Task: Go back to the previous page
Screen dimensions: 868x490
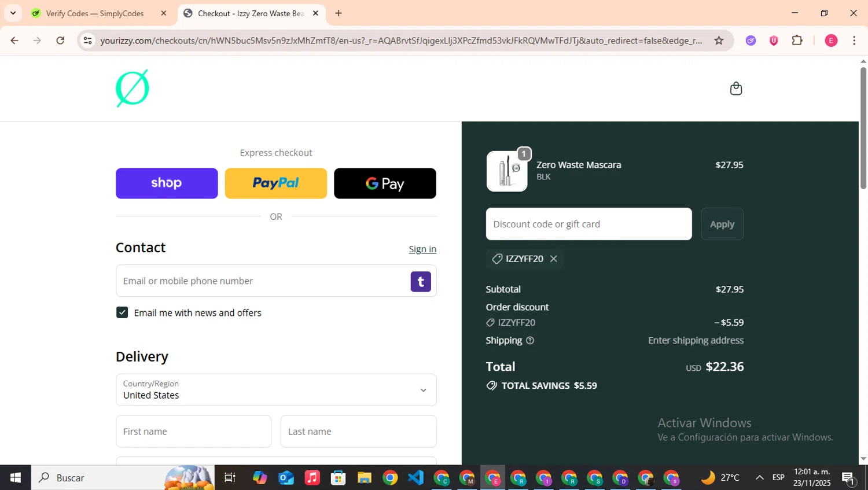Action: (14, 40)
